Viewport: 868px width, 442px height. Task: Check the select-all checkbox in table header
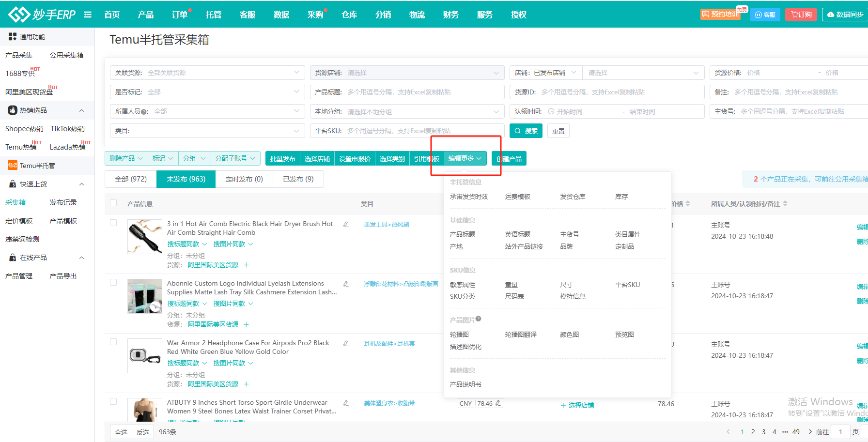[x=113, y=203]
